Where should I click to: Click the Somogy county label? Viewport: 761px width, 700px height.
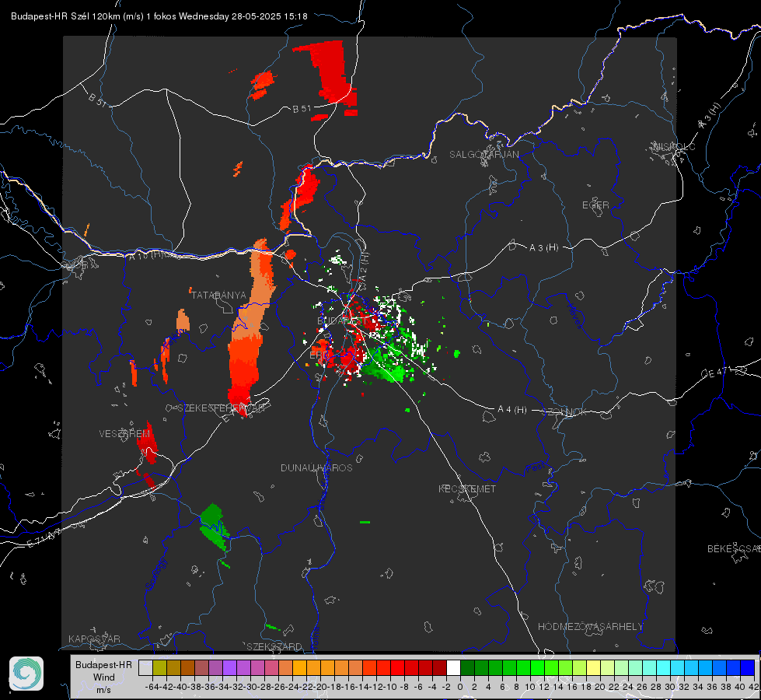click(155, 574)
